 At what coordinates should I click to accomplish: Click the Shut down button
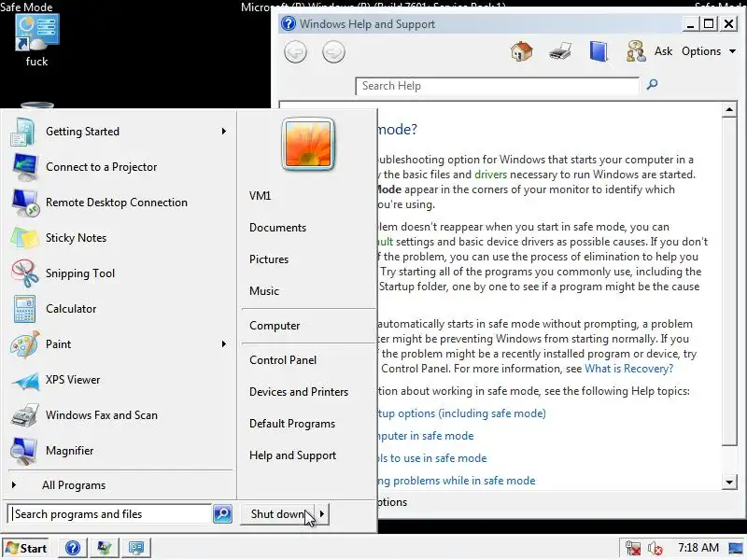click(277, 514)
